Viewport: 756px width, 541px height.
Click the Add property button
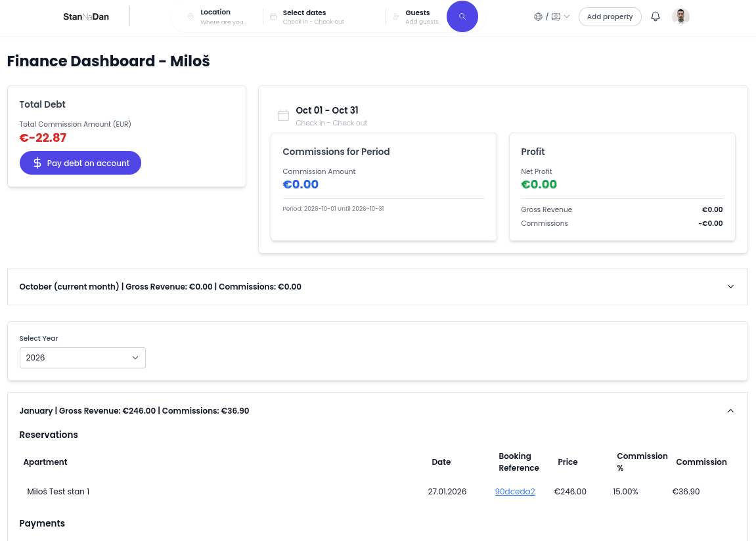pyautogui.click(x=610, y=16)
